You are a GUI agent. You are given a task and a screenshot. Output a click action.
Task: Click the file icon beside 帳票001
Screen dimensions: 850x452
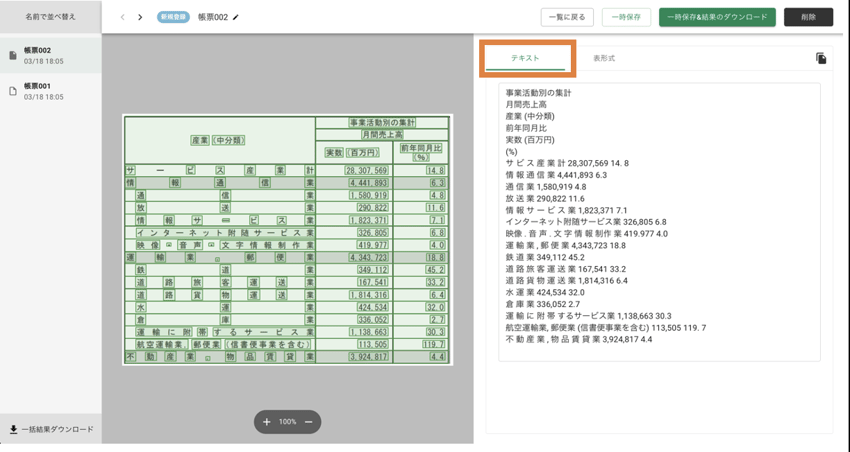pos(13,92)
